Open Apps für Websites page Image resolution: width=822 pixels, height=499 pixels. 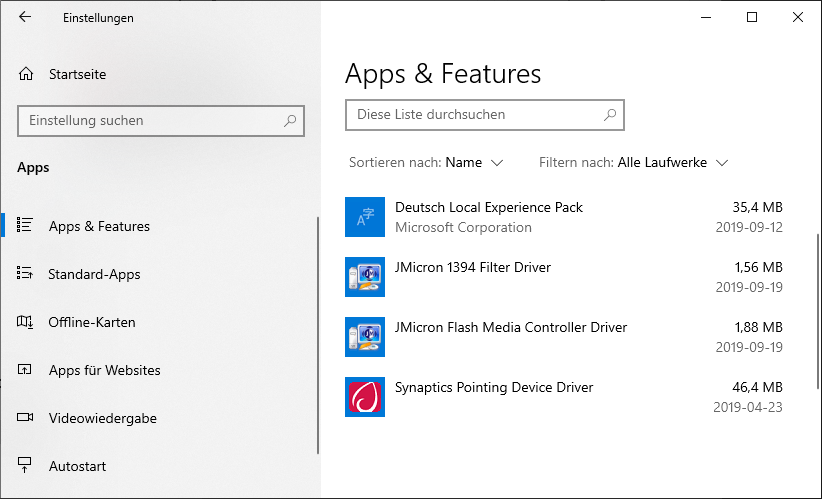pos(159,370)
